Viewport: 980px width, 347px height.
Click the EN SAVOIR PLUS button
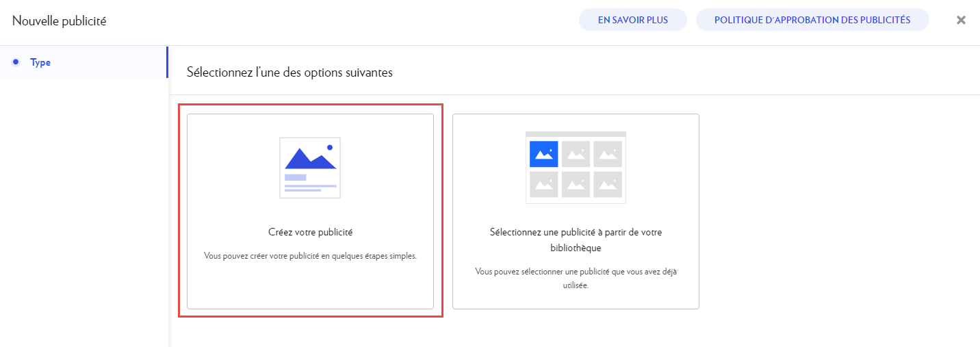632,21
